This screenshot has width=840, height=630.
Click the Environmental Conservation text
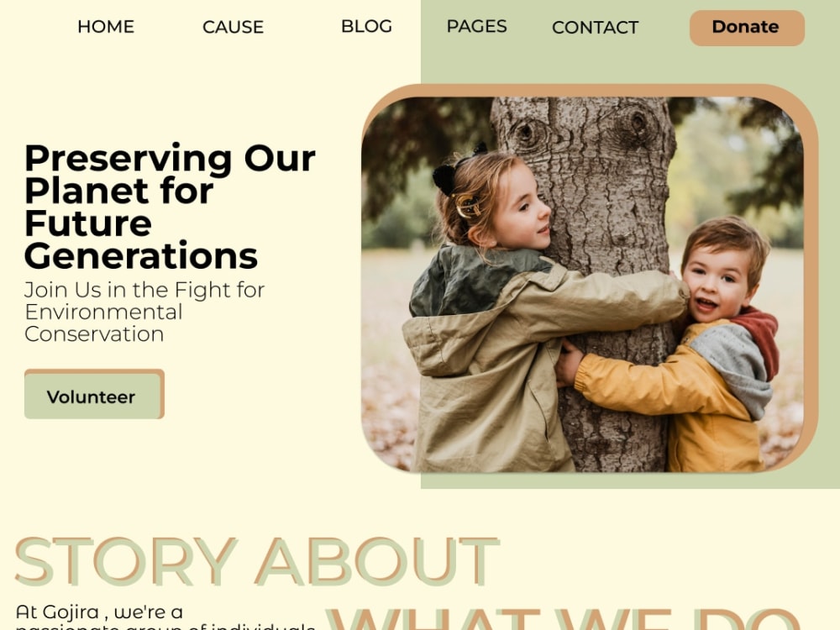(103, 323)
